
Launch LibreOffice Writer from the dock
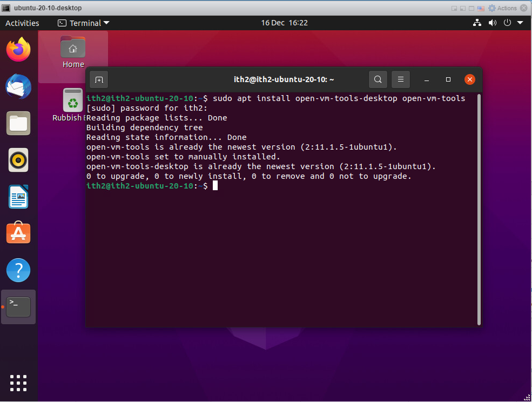(x=18, y=197)
